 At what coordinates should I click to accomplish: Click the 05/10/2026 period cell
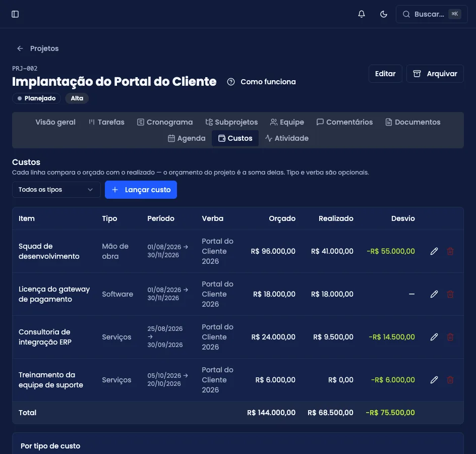click(167, 380)
